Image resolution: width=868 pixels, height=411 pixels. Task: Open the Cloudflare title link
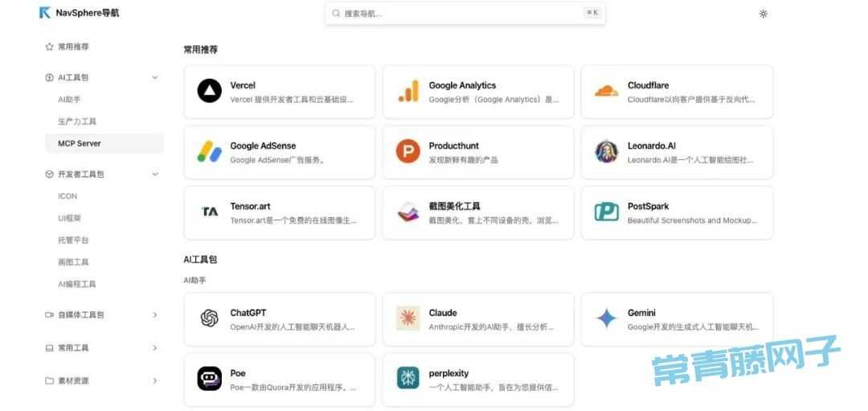648,85
